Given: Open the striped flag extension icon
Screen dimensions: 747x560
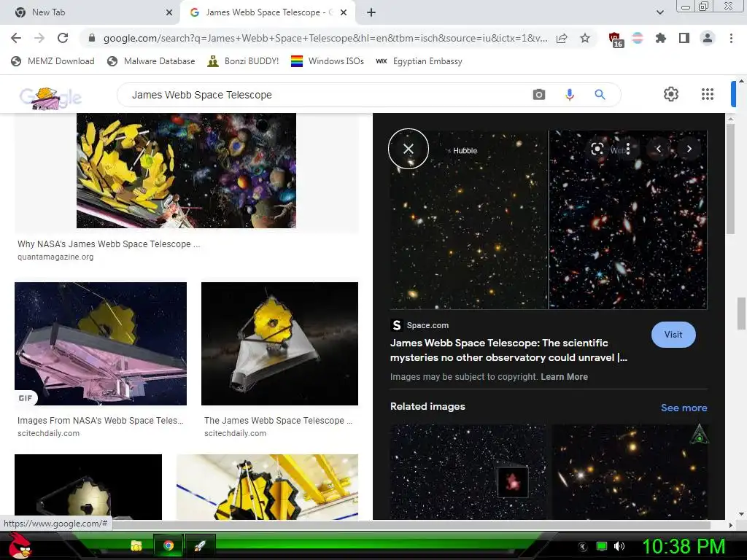Looking at the screenshot, I should click(x=638, y=38).
